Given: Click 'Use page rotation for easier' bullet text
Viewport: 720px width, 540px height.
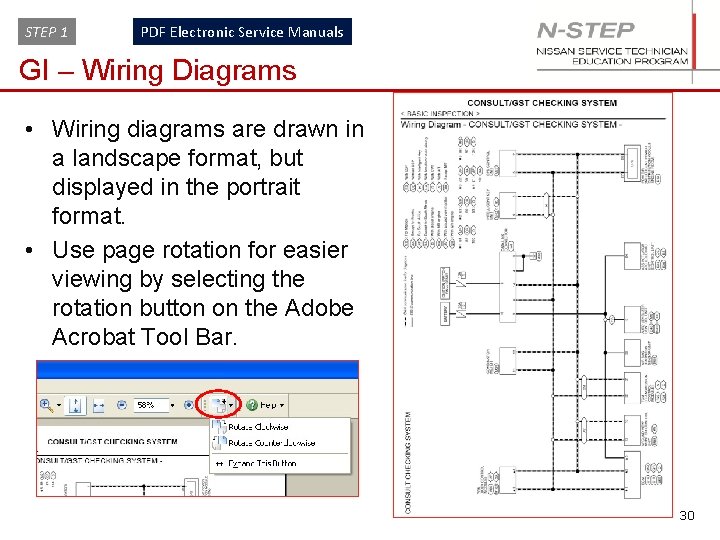Looking at the screenshot, I should click(200, 250).
